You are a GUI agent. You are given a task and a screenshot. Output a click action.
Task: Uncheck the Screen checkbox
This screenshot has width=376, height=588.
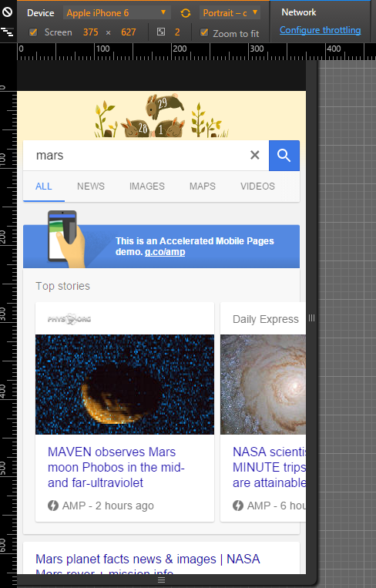point(33,32)
